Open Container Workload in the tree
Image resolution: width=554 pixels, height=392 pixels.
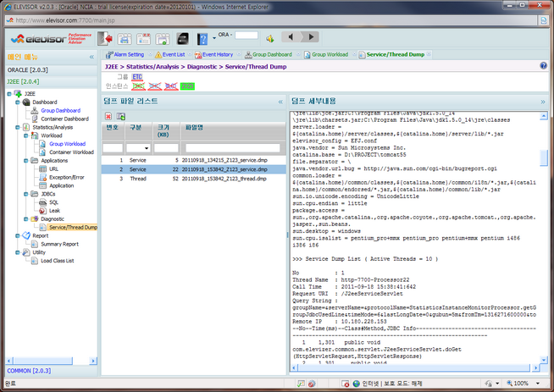click(71, 152)
